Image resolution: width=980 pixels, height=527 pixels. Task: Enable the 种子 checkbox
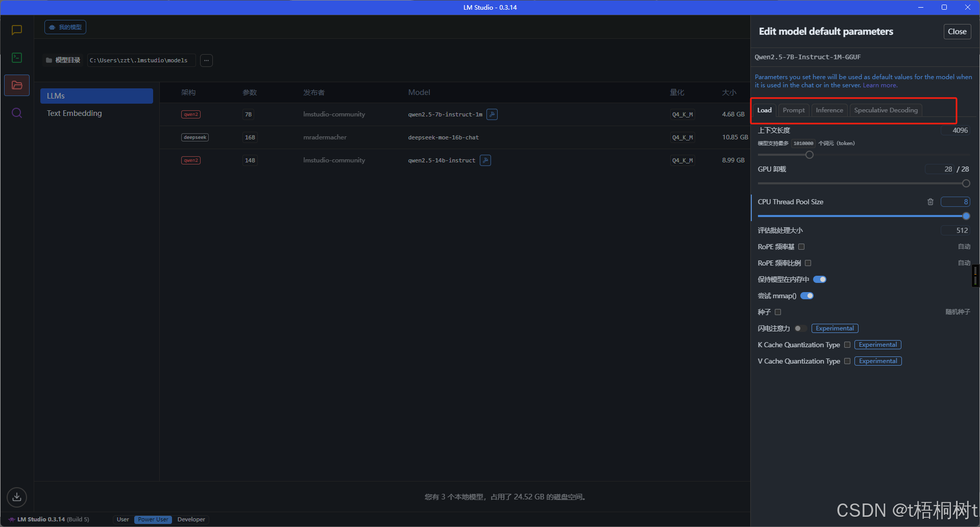(778, 312)
